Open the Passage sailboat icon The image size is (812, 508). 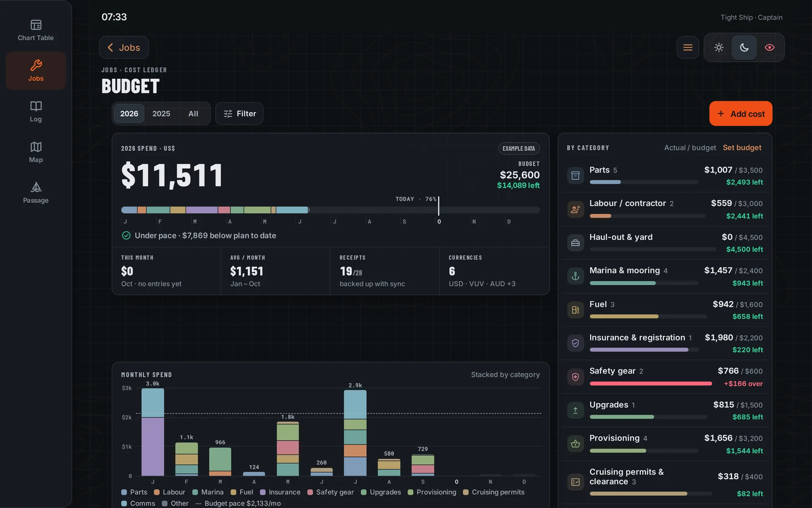[36, 187]
